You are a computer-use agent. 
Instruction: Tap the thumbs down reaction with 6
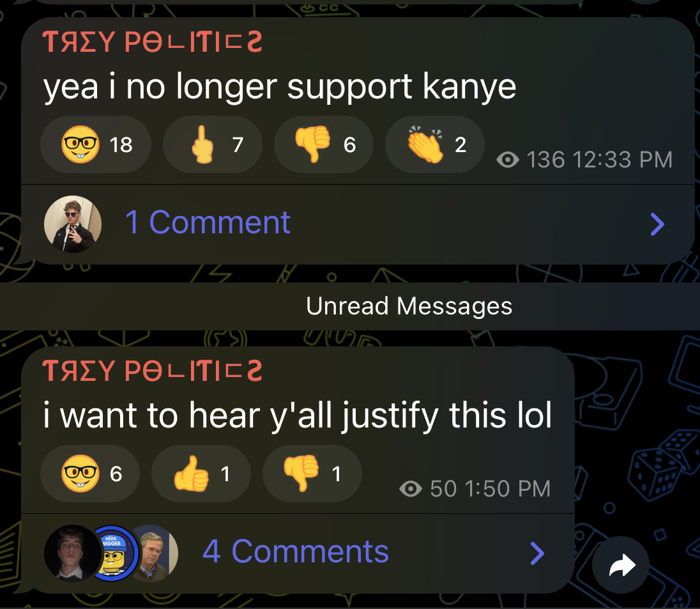(324, 144)
